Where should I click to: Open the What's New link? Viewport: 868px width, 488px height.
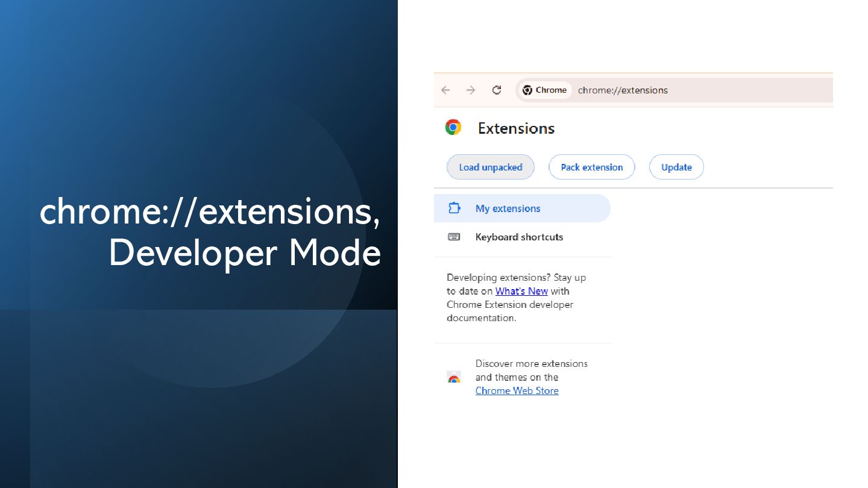tap(521, 291)
